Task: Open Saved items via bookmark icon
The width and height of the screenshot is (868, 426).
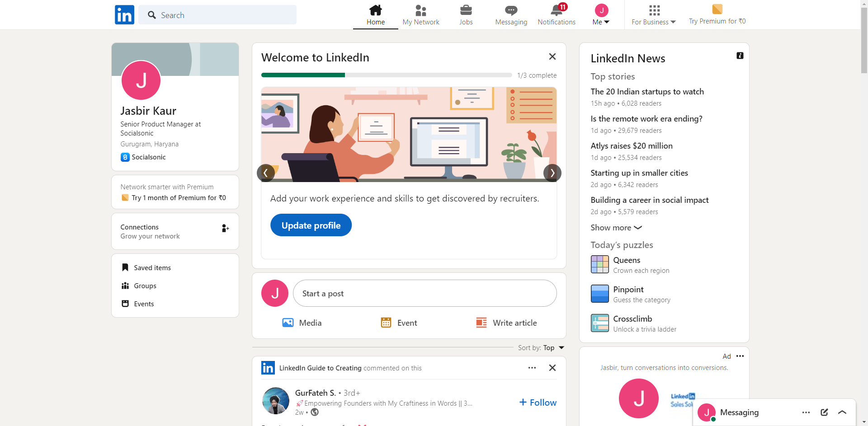Action: pyautogui.click(x=125, y=267)
